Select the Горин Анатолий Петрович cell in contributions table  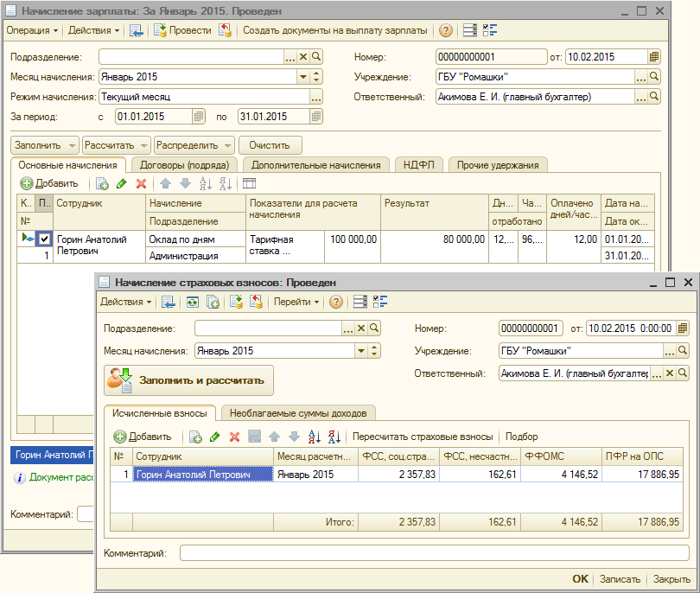(203, 475)
